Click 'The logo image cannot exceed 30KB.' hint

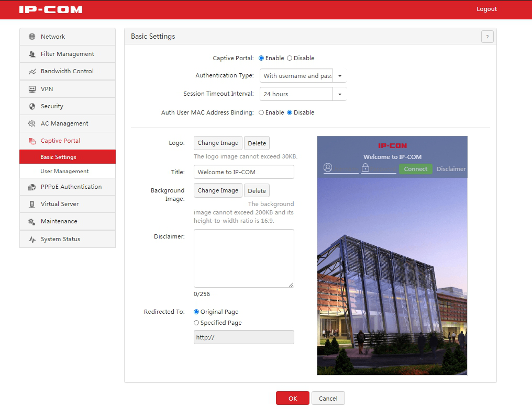(x=246, y=156)
